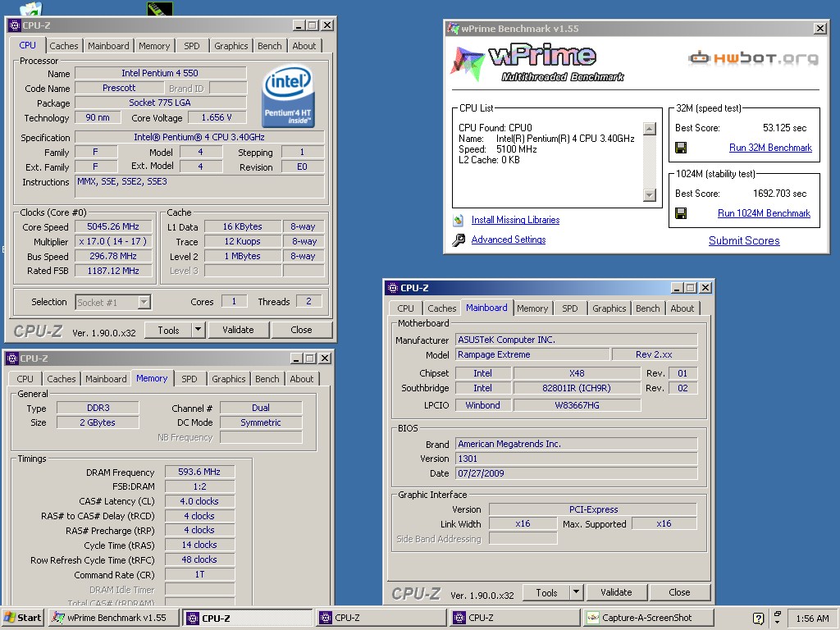840x630 pixels.
Task: Expand Tools dropdown arrow in CPU tab window
Action: (x=199, y=330)
